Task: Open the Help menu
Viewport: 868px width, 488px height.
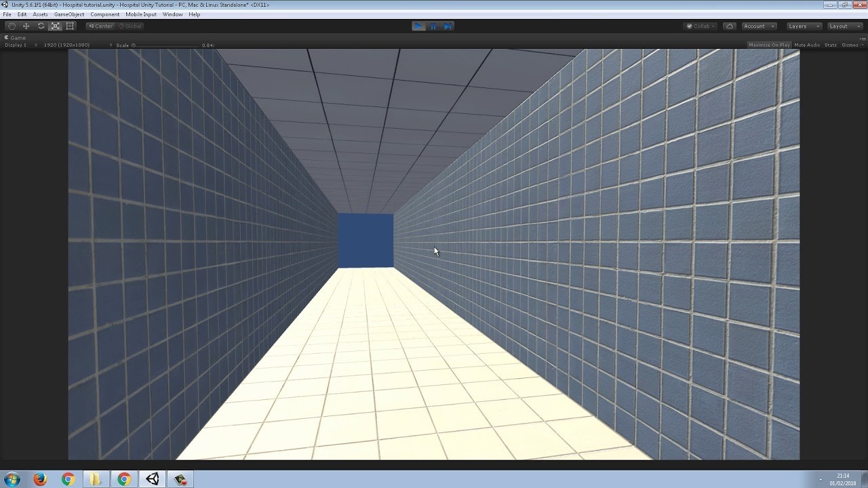Action: coord(195,14)
